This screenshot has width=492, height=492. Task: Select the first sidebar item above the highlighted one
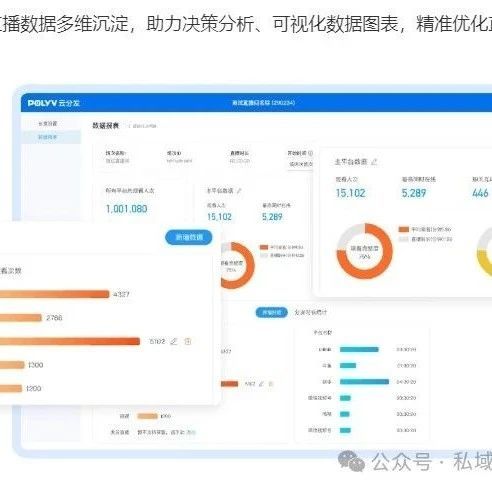coord(48,124)
